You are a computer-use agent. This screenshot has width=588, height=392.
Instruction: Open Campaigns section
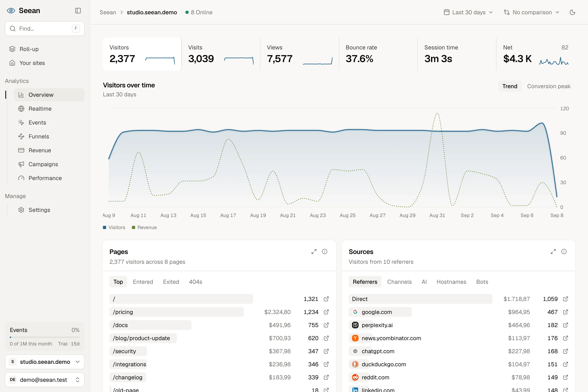(49, 164)
